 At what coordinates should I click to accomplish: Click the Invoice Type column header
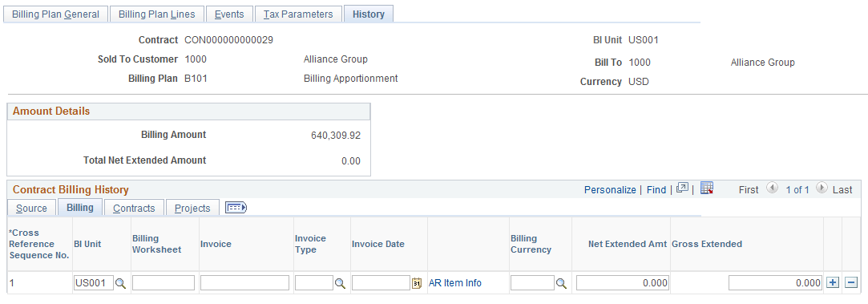coord(310,244)
